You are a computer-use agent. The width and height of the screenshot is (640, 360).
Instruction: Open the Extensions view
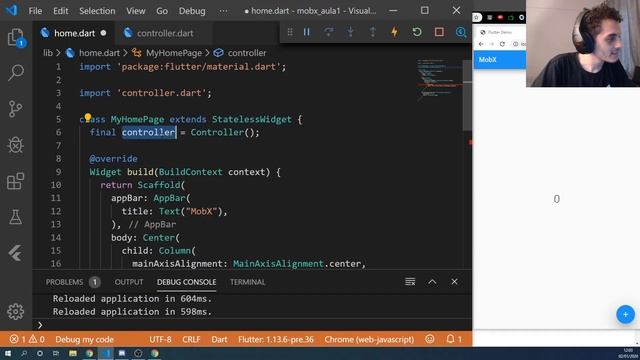click(x=16, y=181)
